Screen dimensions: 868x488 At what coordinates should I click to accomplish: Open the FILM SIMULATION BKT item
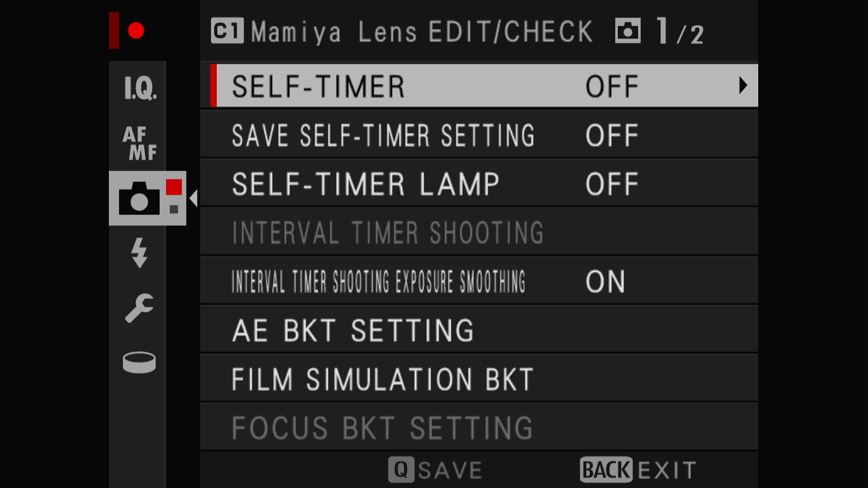[x=479, y=379]
